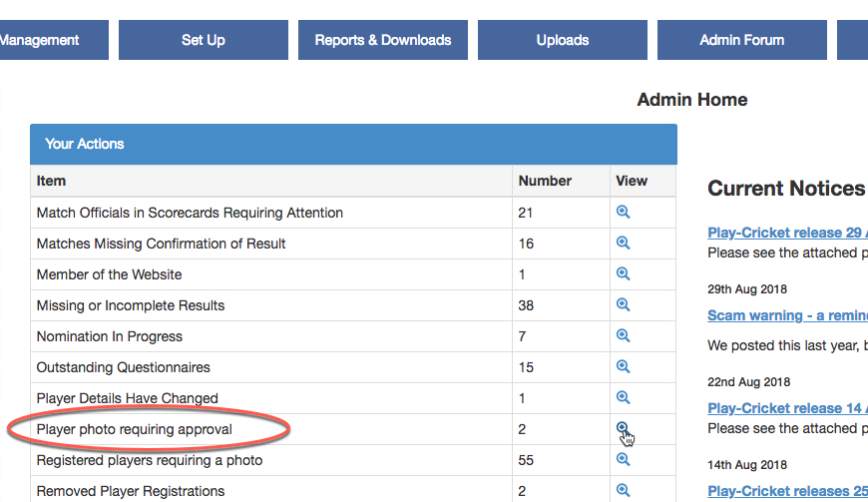Click the Admin Home heading
The image size is (868, 502).
point(692,100)
